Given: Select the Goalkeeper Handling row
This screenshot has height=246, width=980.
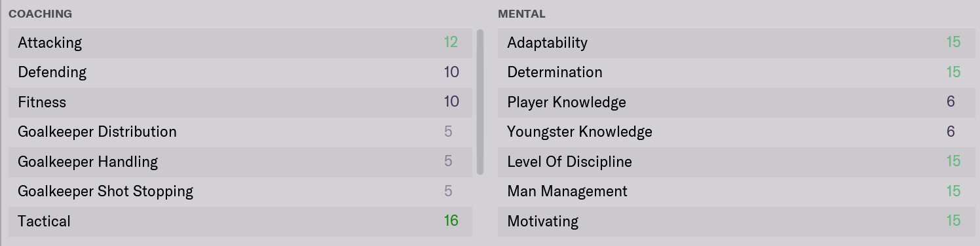Looking at the screenshot, I should (240, 162).
